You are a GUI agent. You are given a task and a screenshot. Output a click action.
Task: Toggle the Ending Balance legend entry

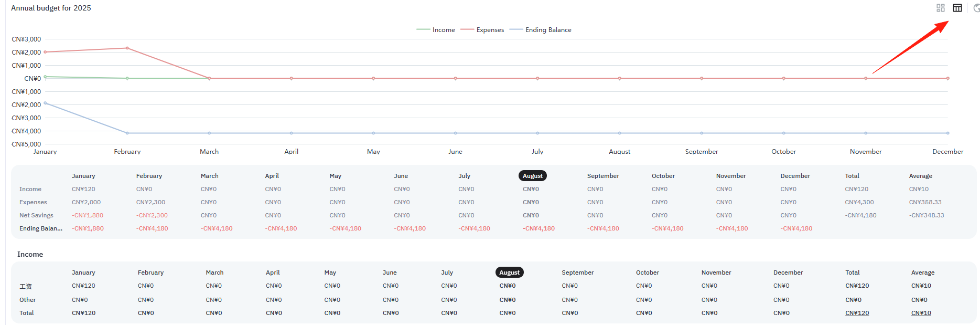(541, 30)
